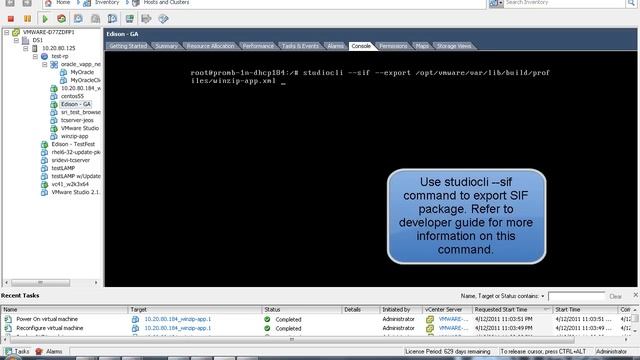Screen dimensions: 640x360
Task: Open the Name, Target or Status filter dropdown
Action: [542, 296]
